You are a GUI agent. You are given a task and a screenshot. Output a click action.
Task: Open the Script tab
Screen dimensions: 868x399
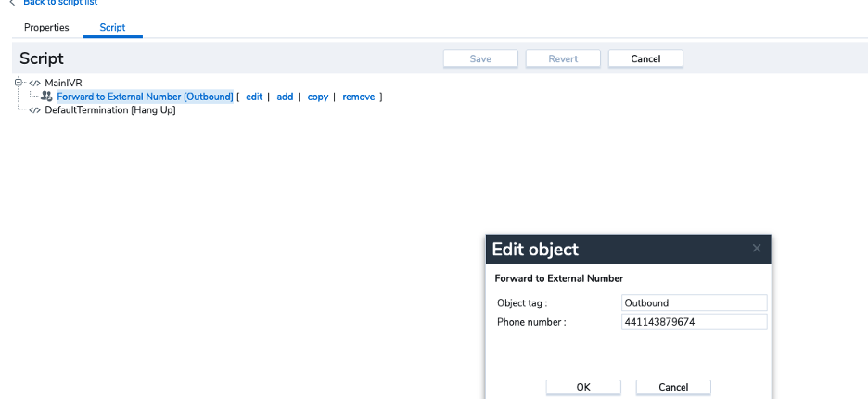tap(112, 27)
